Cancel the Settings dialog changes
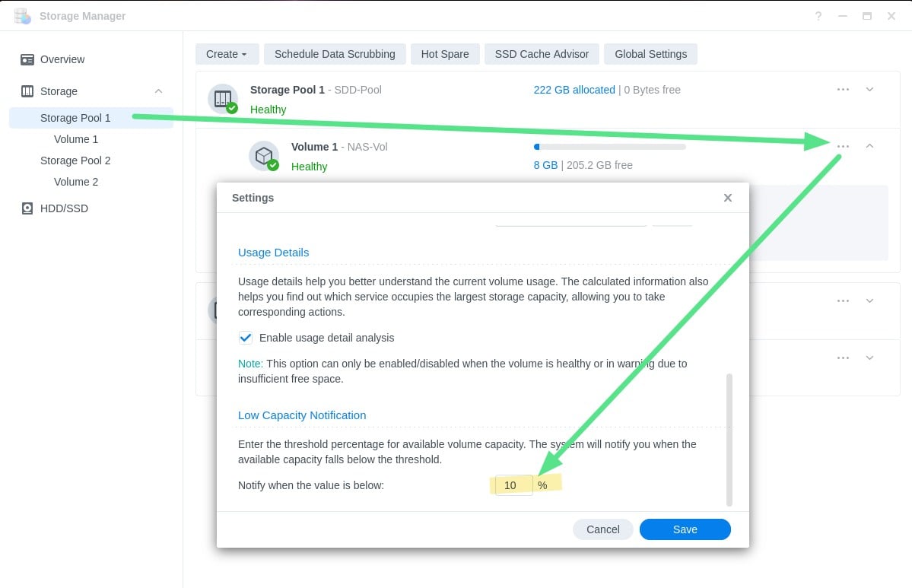 (602, 529)
